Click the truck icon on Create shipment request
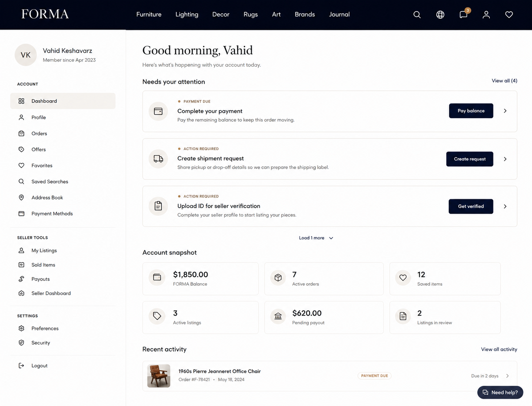This screenshot has width=532, height=406. click(158, 159)
